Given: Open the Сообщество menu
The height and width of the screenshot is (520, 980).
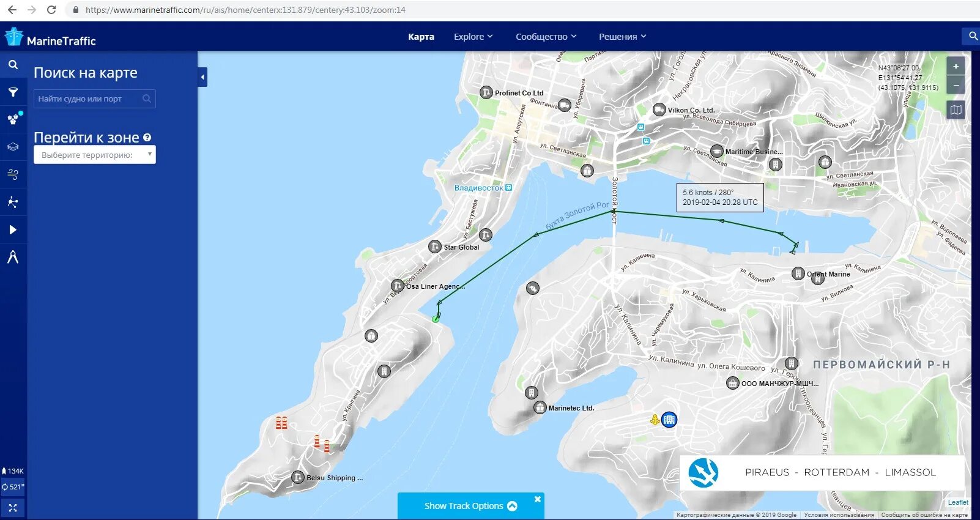Looking at the screenshot, I should coord(546,37).
